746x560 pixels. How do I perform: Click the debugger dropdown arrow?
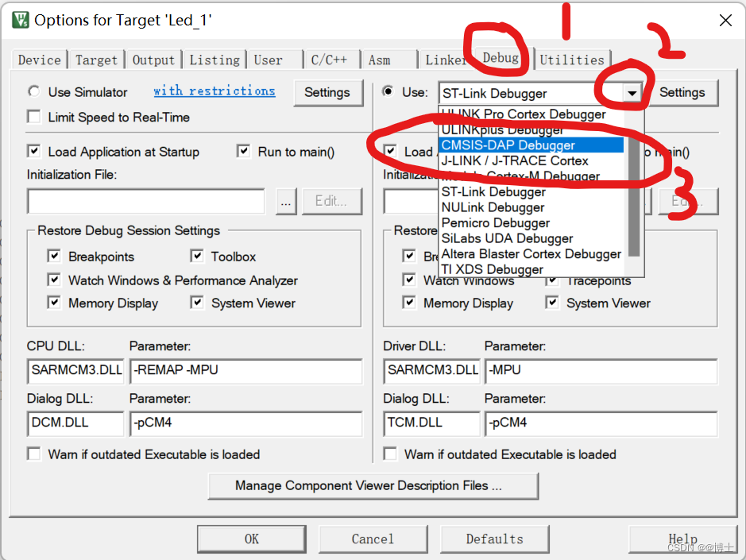pyautogui.click(x=632, y=93)
